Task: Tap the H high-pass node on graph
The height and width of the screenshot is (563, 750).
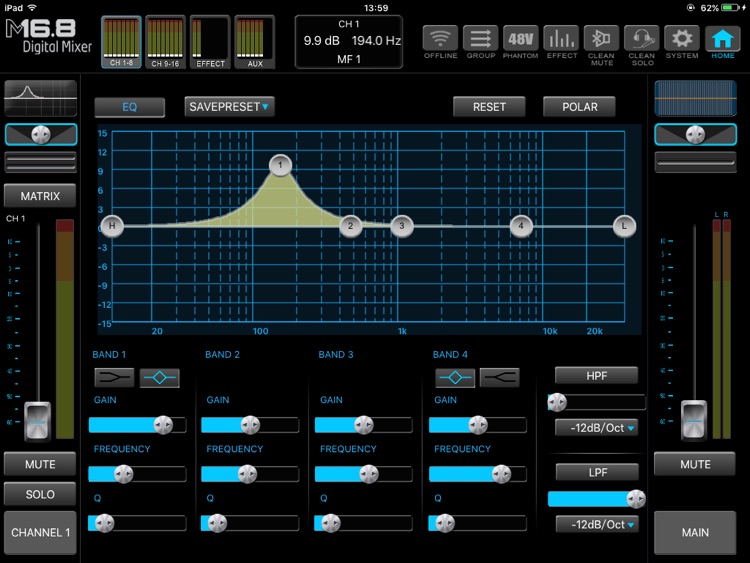Action: click(112, 226)
